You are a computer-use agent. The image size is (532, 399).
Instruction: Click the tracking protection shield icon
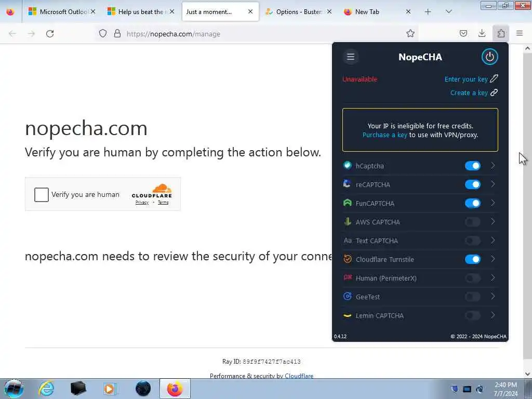(103, 33)
